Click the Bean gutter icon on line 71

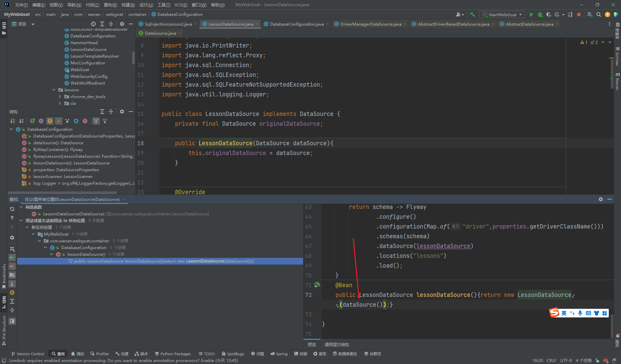point(317,285)
